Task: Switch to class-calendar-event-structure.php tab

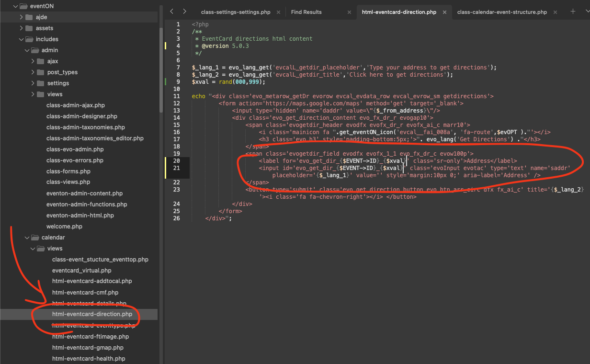Action: [502, 12]
